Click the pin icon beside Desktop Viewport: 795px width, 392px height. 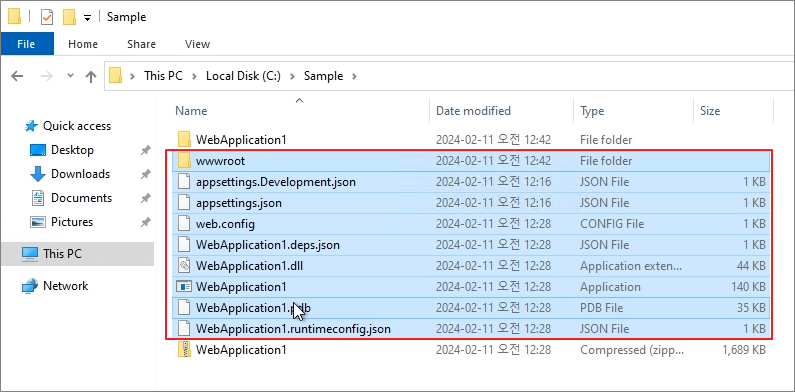(146, 151)
